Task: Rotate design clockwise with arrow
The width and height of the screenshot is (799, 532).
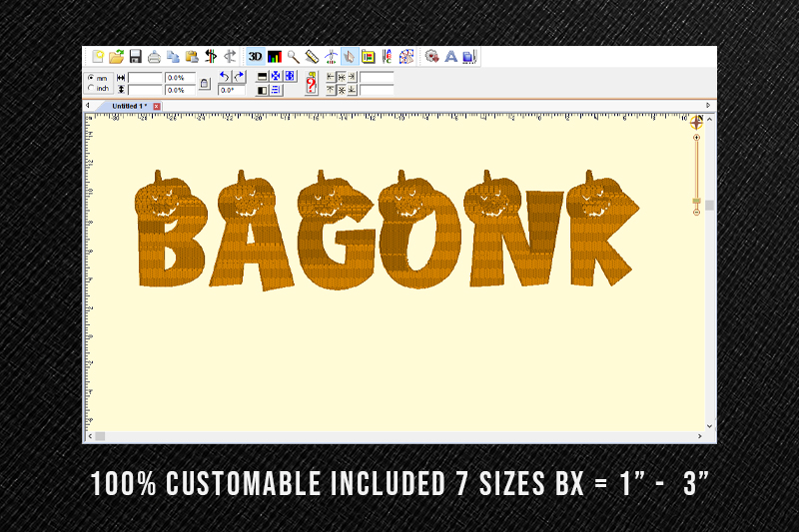Action: [x=239, y=77]
